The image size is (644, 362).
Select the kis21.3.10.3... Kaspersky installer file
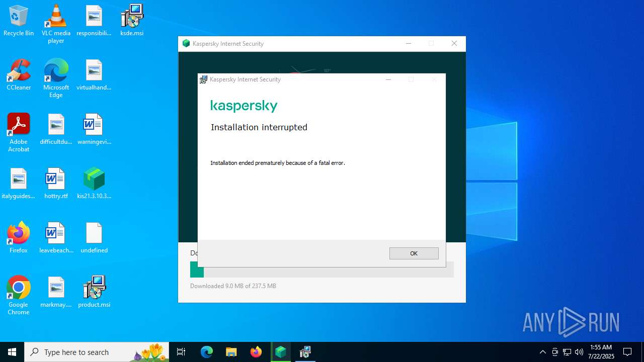pos(94,184)
